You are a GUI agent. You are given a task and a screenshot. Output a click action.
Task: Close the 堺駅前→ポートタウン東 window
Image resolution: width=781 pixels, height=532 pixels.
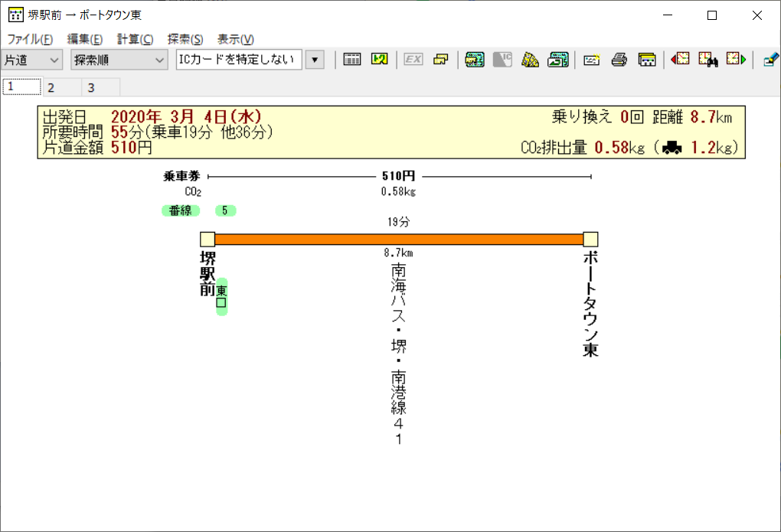click(757, 15)
